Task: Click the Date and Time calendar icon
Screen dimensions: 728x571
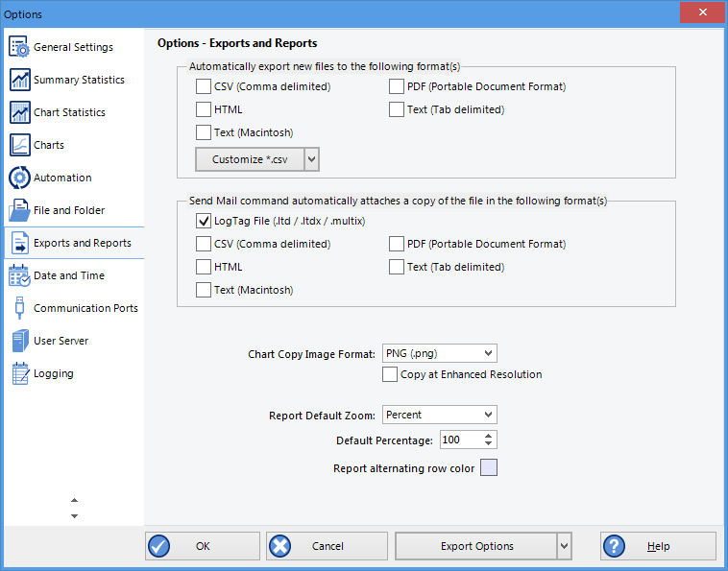Action: pyautogui.click(x=19, y=275)
